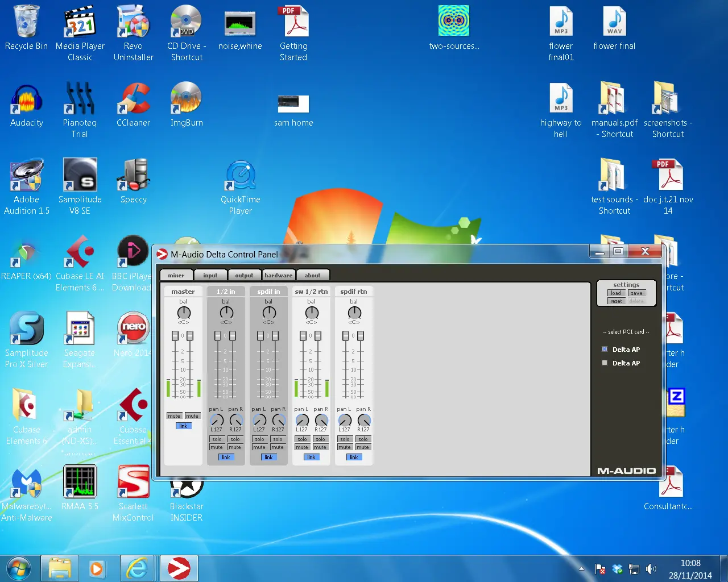Select the Revo Uninstaller desktop icon
728x582 pixels.
(133, 33)
